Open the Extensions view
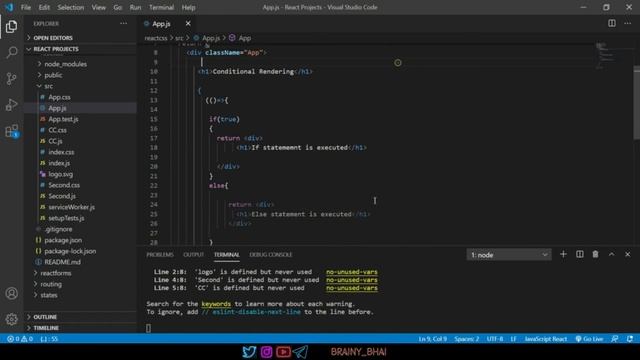This screenshot has height=360, width=640. click(11, 131)
